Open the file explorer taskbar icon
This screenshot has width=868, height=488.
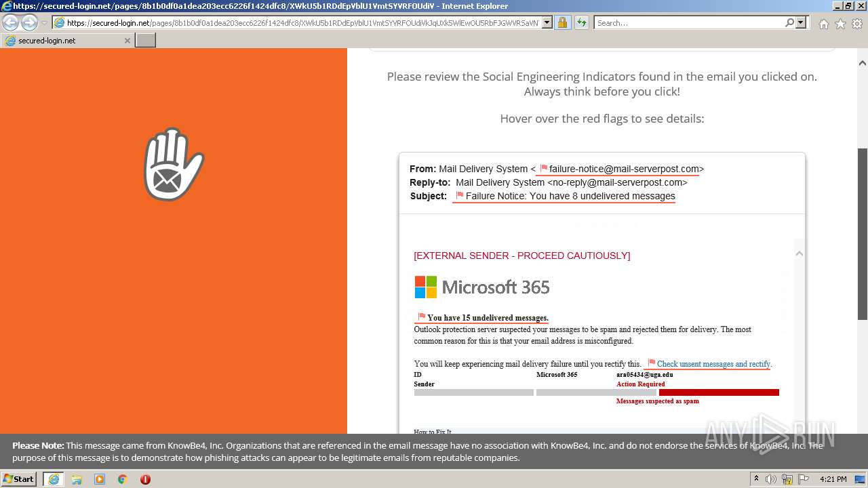click(77, 479)
